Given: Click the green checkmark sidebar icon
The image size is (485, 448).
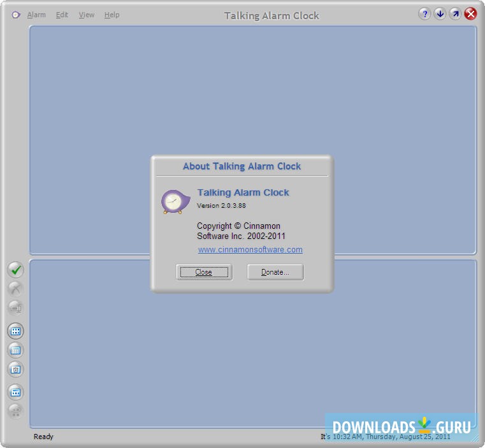Looking at the screenshot, I should point(15,270).
